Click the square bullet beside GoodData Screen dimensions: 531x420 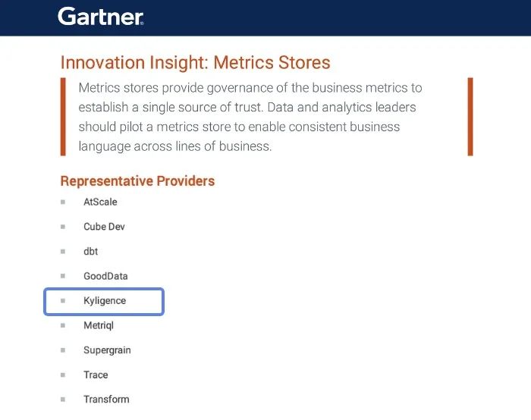click(x=64, y=276)
